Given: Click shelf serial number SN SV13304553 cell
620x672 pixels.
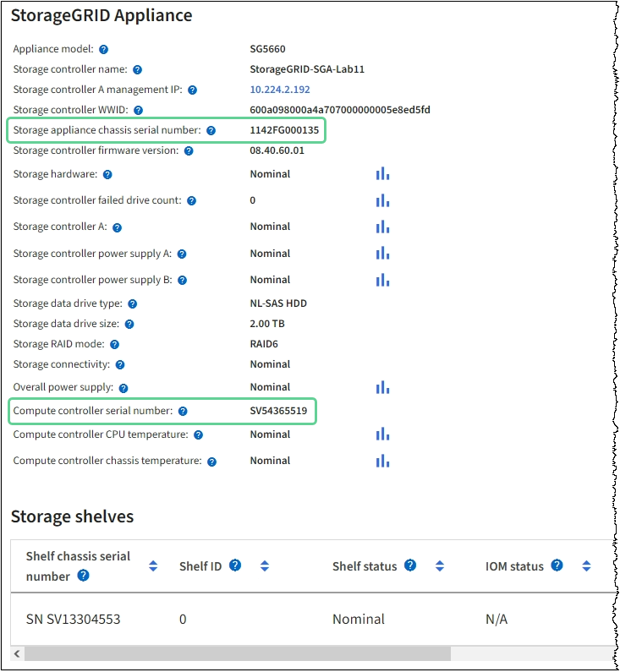Looking at the screenshot, I should 74,620.
